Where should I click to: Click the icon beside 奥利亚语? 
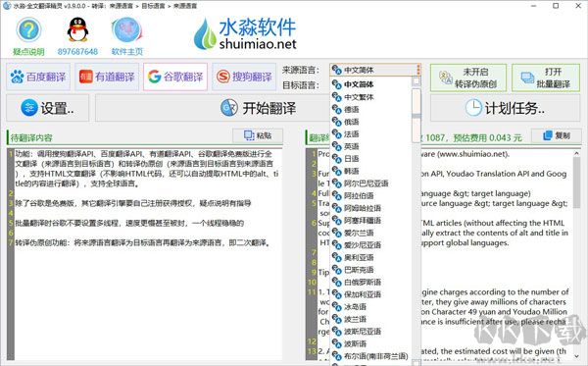pos(337,257)
